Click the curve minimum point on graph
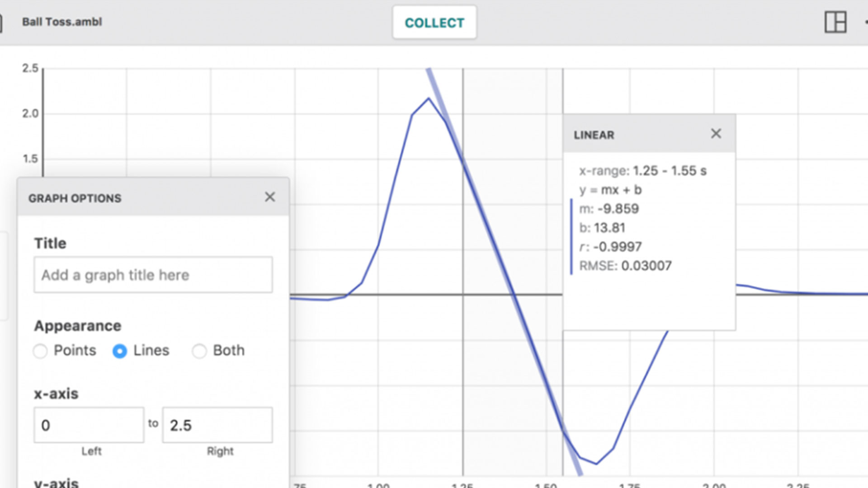868x488 pixels. pyautogui.click(x=597, y=464)
